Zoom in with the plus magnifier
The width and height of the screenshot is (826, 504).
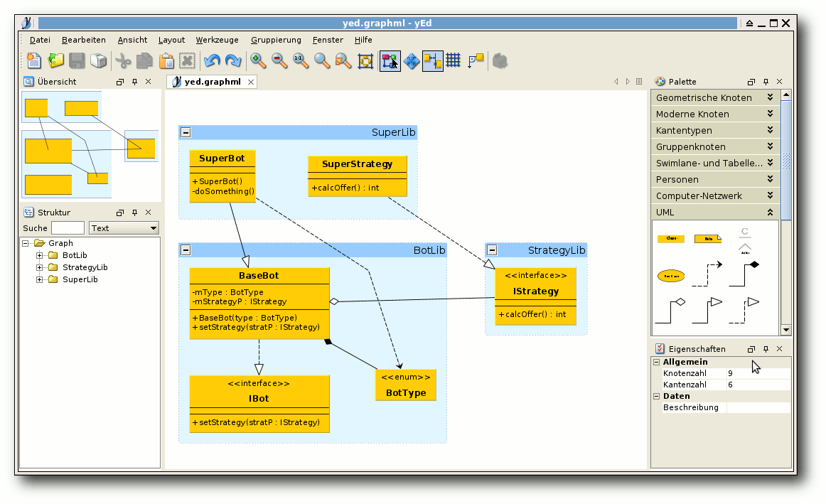pos(257,61)
